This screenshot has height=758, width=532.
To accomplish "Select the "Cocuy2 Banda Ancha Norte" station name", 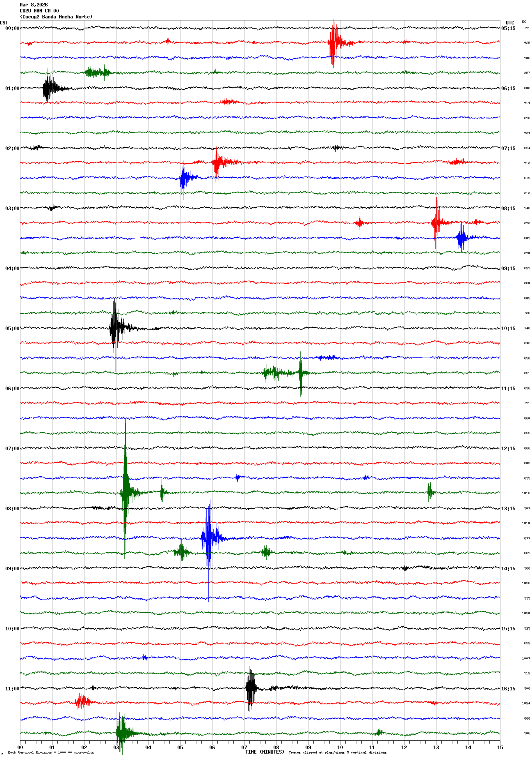I will (x=56, y=17).
